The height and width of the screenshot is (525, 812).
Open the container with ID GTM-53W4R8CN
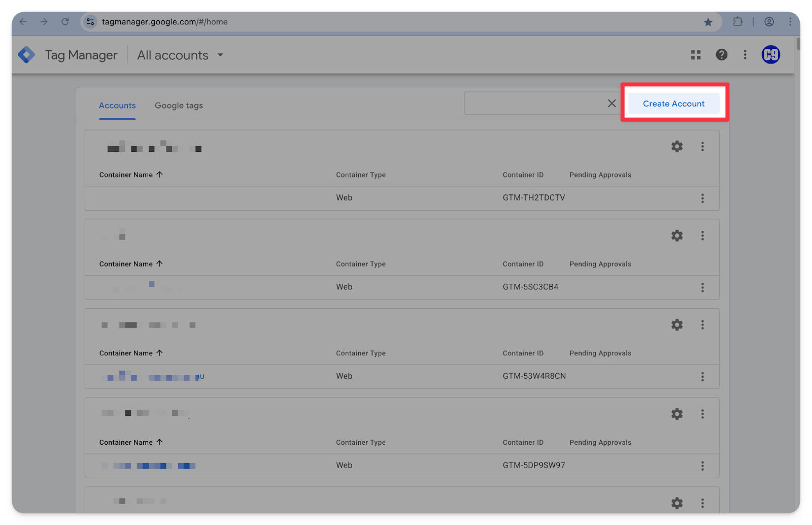152,377
